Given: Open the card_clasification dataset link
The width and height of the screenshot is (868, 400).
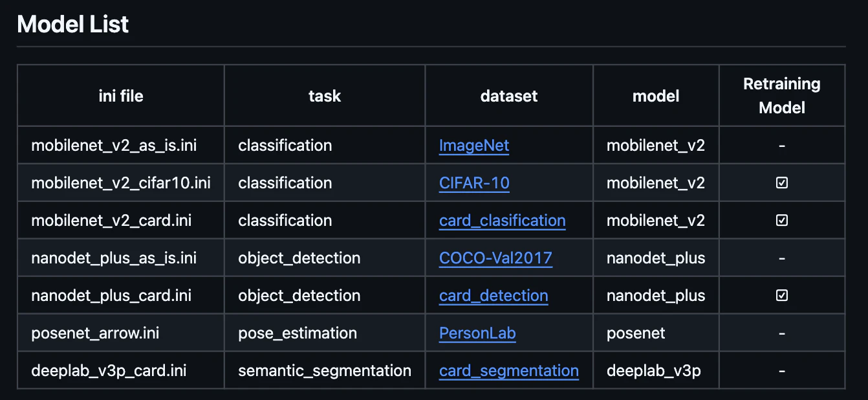Looking at the screenshot, I should point(502,221).
